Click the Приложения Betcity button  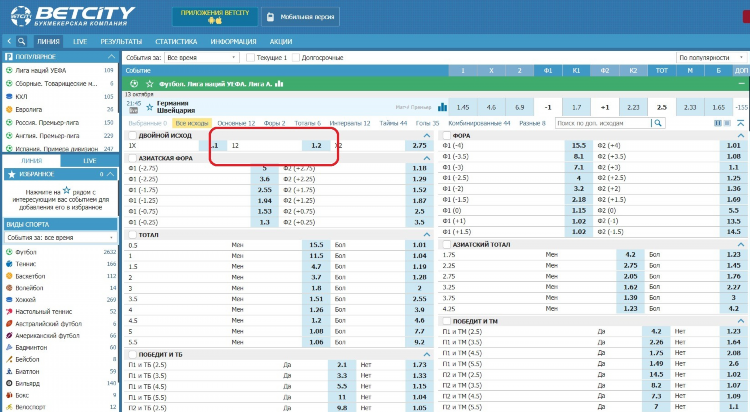coord(215,16)
